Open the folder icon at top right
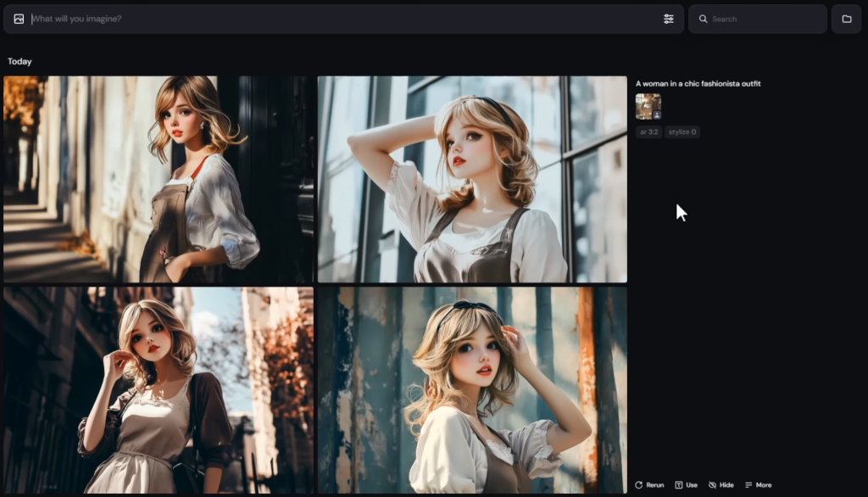Image resolution: width=868 pixels, height=497 pixels. (846, 19)
